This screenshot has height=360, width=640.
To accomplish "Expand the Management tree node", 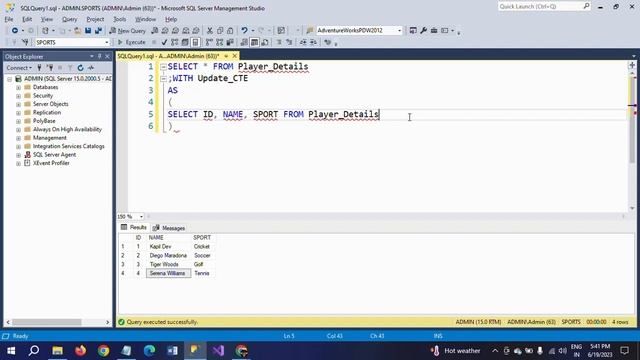I will pyautogui.click(x=18, y=138).
